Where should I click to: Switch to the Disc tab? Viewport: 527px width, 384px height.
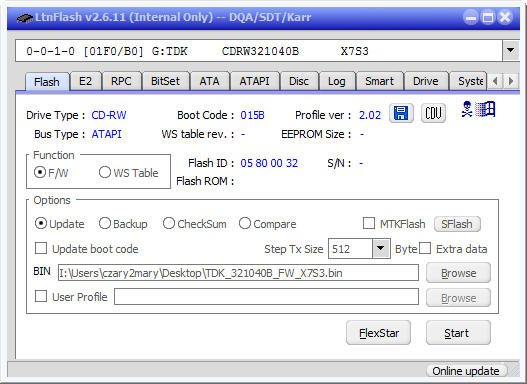tap(299, 81)
